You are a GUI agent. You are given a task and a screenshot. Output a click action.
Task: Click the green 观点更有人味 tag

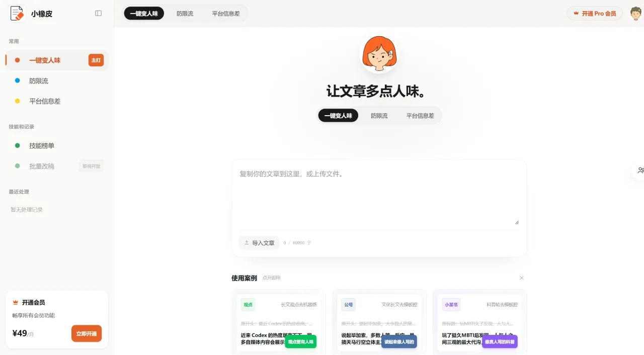(x=301, y=342)
